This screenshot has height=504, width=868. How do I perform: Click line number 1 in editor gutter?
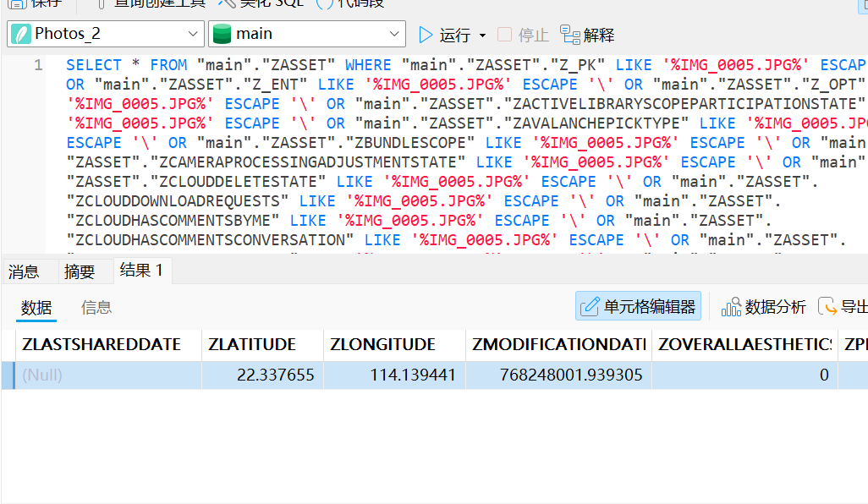pyautogui.click(x=37, y=65)
